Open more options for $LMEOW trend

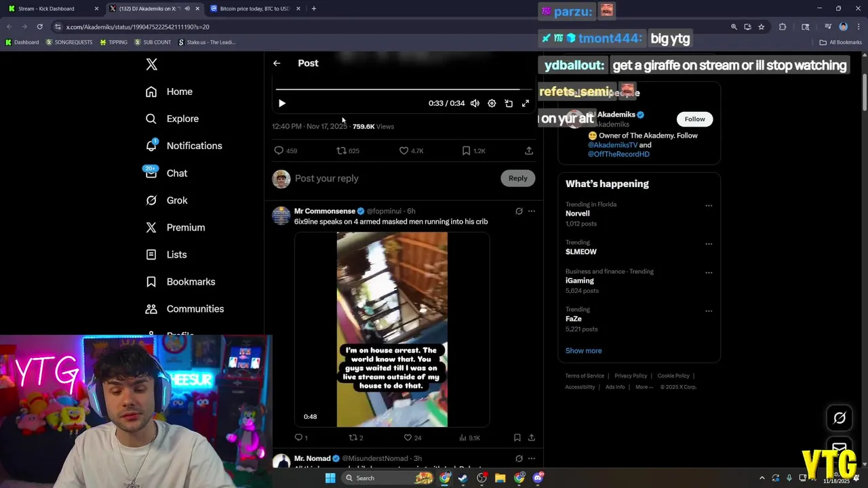click(x=709, y=243)
